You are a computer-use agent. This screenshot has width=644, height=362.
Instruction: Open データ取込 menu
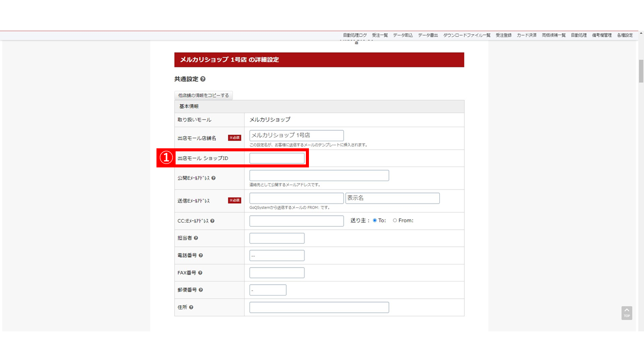(x=403, y=35)
